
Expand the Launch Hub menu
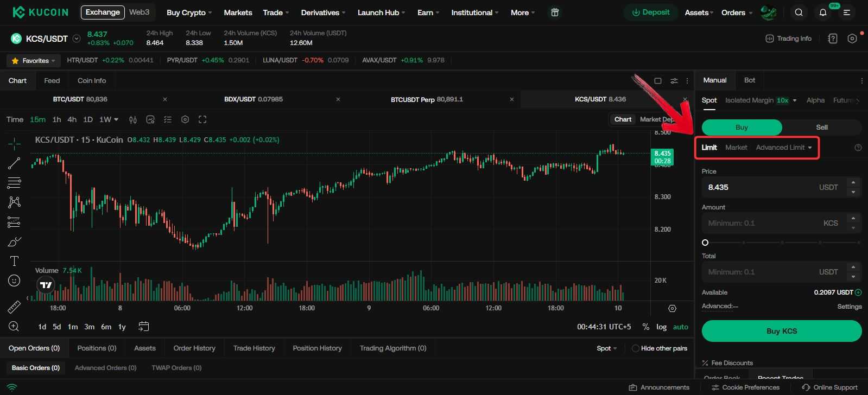click(x=381, y=12)
